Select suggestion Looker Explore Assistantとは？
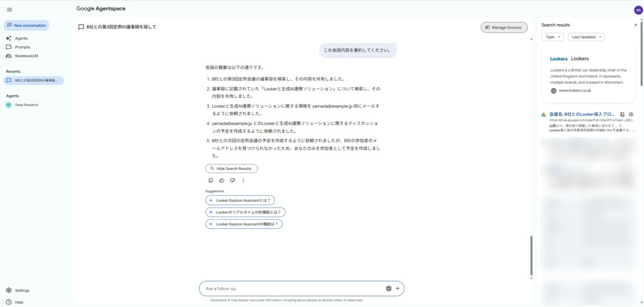This screenshot has height=307, width=644. 240,201
